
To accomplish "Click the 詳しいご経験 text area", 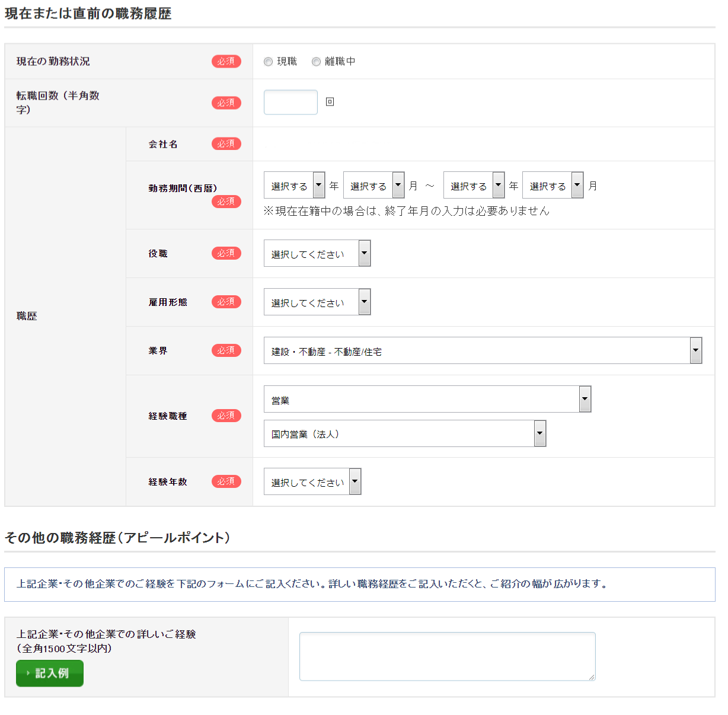I will pos(448,656).
